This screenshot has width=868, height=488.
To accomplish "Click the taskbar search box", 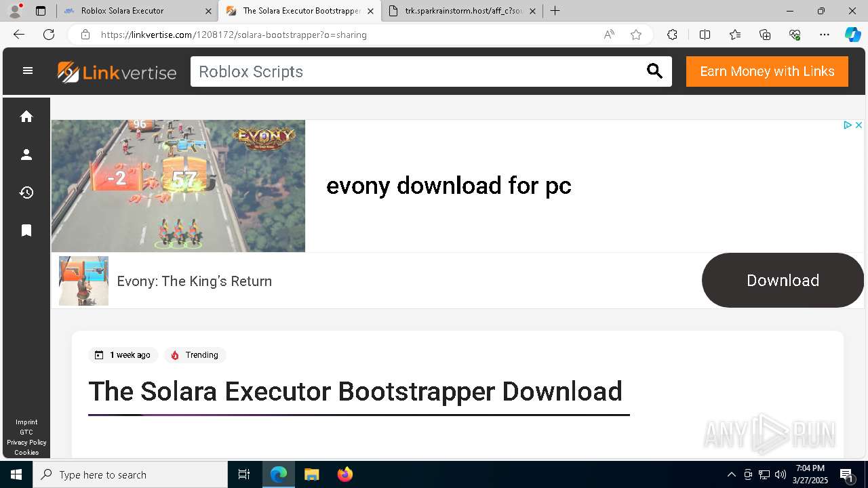I will pos(130,474).
